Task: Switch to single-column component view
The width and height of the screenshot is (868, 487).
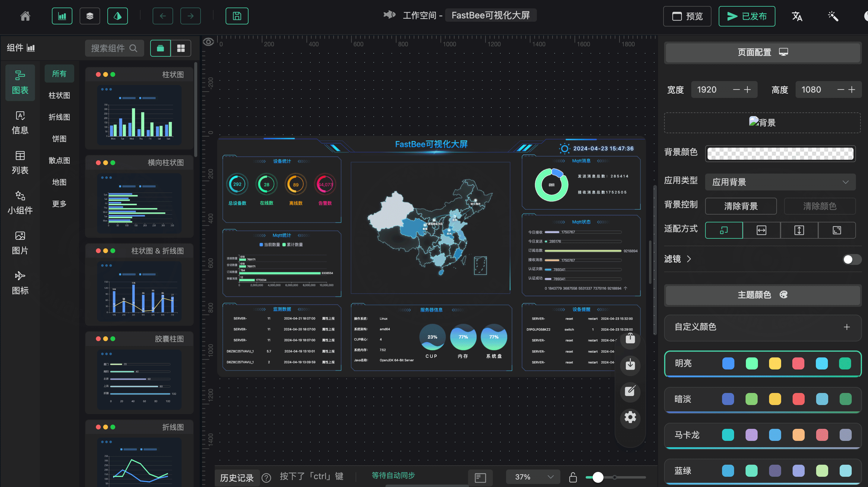Action: pyautogui.click(x=160, y=48)
